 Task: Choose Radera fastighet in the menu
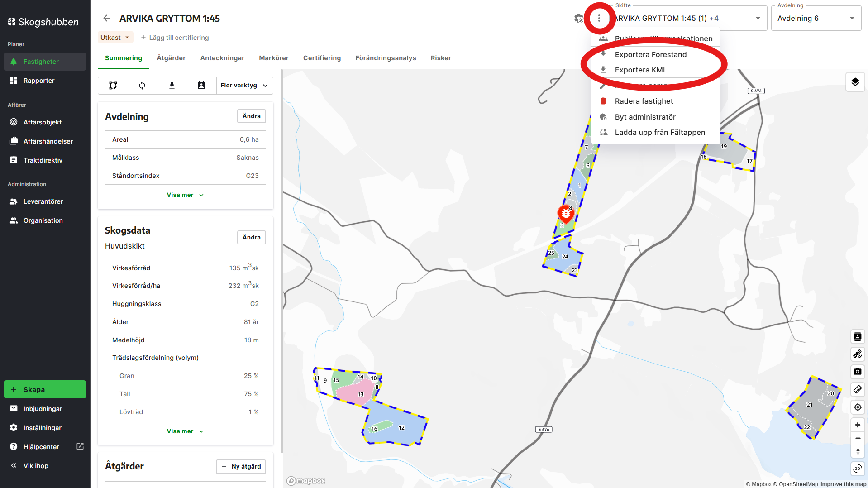(644, 101)
